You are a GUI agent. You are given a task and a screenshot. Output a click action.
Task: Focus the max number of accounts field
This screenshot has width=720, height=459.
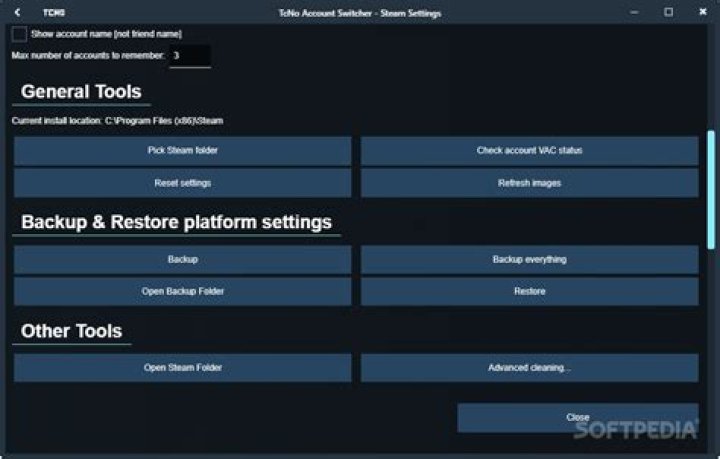click(x=189, y=56)
